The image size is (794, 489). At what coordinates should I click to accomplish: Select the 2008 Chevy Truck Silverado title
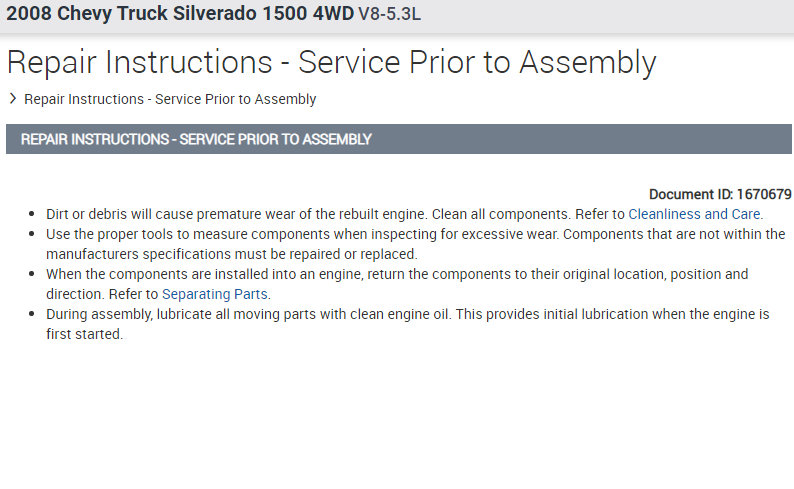tap(180, 15)
